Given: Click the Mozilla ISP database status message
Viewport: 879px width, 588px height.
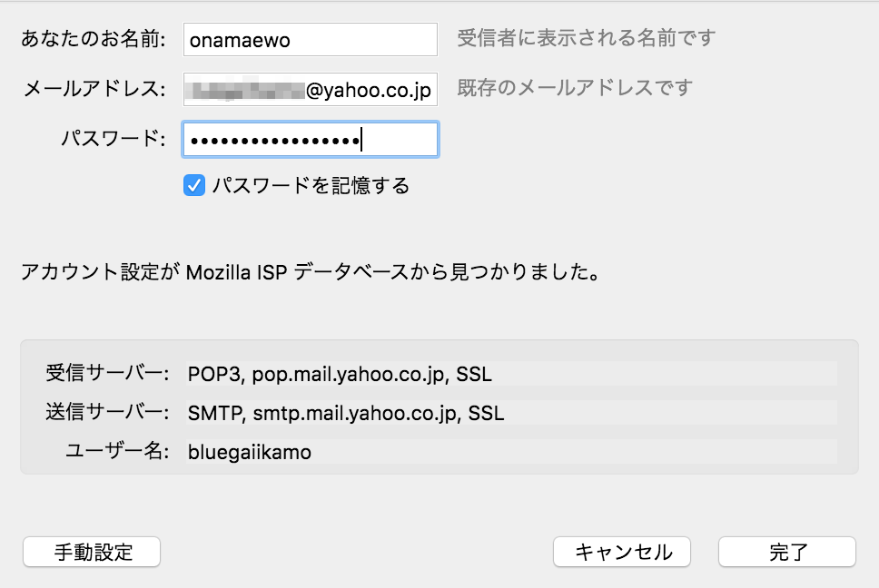Looking at the screenshot, I should (310, 272).
